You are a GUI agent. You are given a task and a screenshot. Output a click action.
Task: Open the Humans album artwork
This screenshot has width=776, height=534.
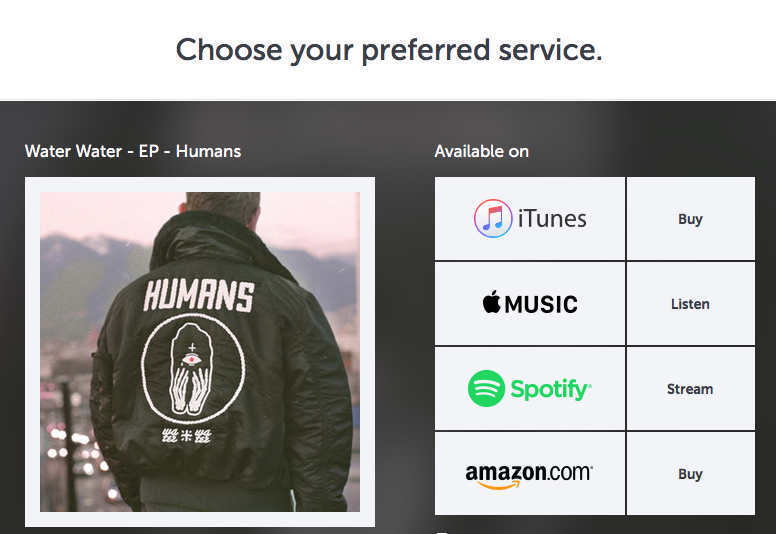click(x=200, y=352)
